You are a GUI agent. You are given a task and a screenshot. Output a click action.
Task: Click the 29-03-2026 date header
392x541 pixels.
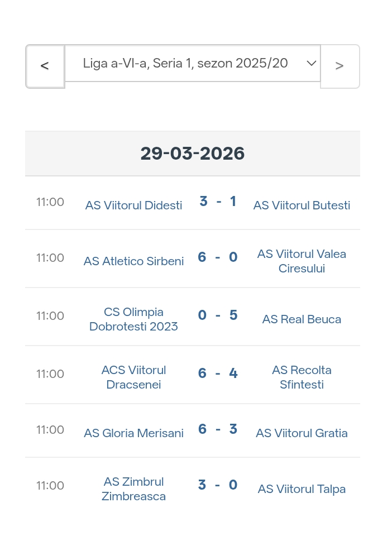pyautogui.click(x=192, y=154)
